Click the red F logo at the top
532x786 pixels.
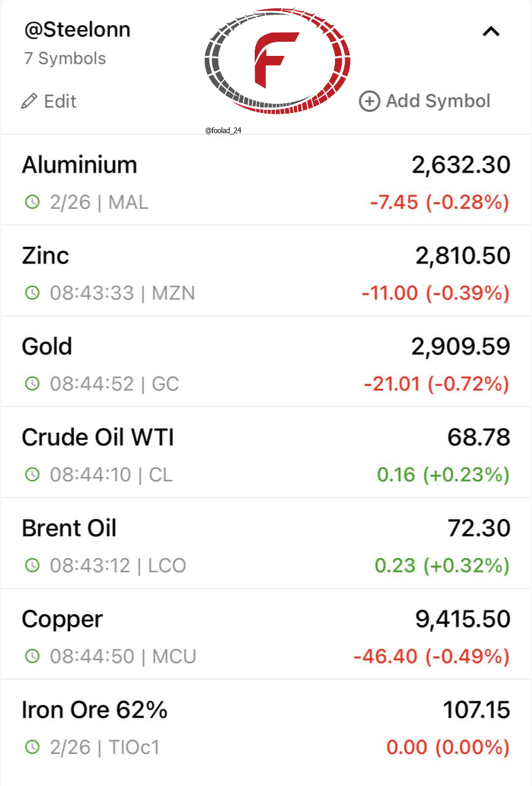pyautogui.click(x=277, y=61)
